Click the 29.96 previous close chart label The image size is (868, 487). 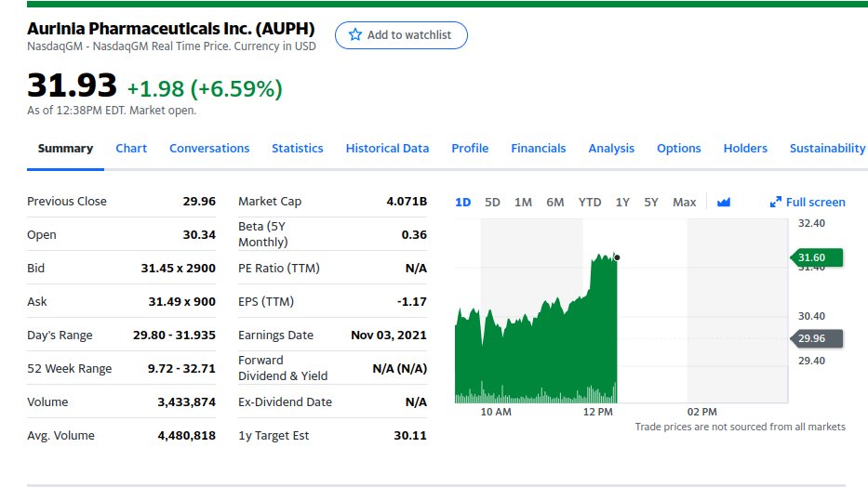[x=817, y=338]
